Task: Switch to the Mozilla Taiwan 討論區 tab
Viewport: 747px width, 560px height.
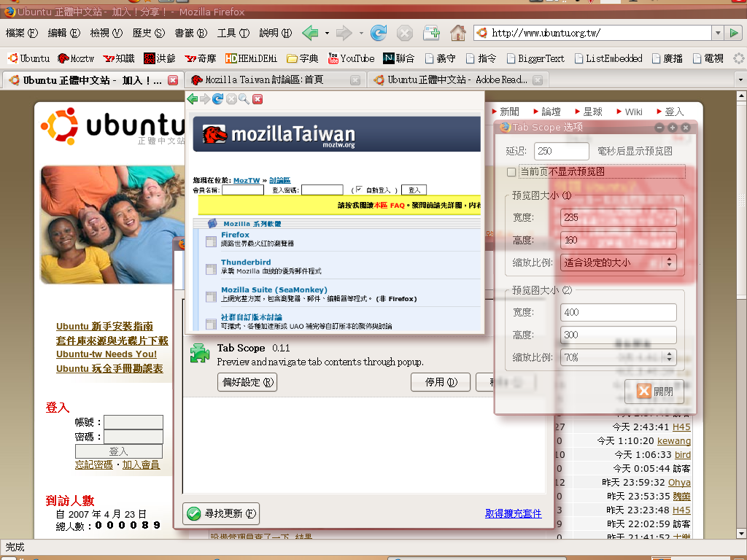Action: 266,80
